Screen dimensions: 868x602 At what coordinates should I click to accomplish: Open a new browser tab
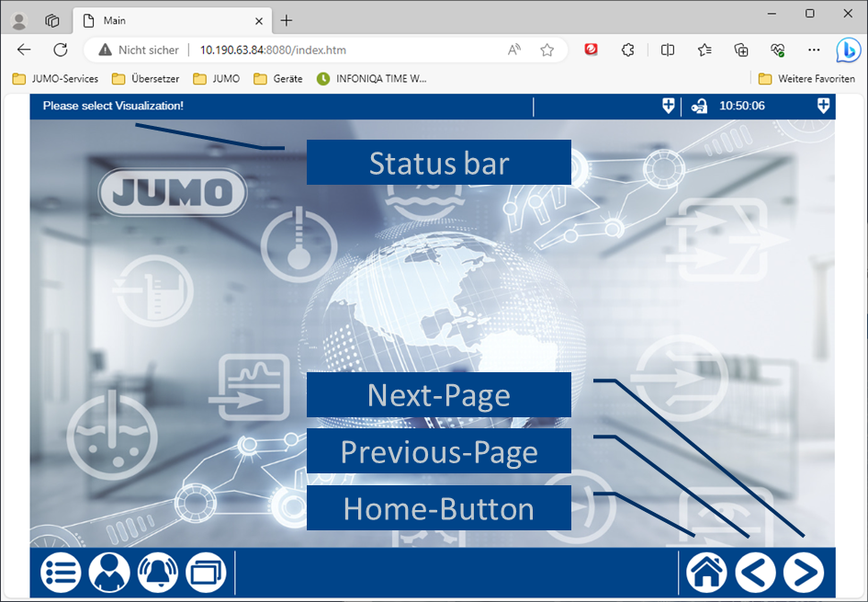[x=287, y=20]
